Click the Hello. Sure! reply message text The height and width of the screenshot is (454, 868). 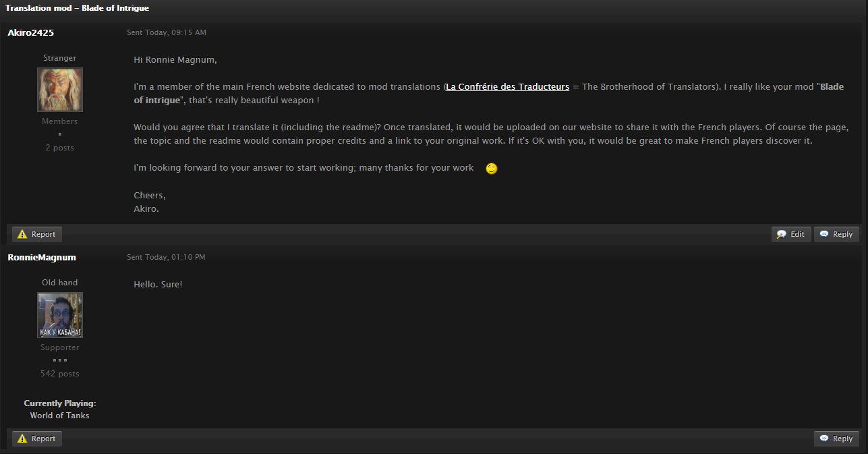[x=158, y=285]
